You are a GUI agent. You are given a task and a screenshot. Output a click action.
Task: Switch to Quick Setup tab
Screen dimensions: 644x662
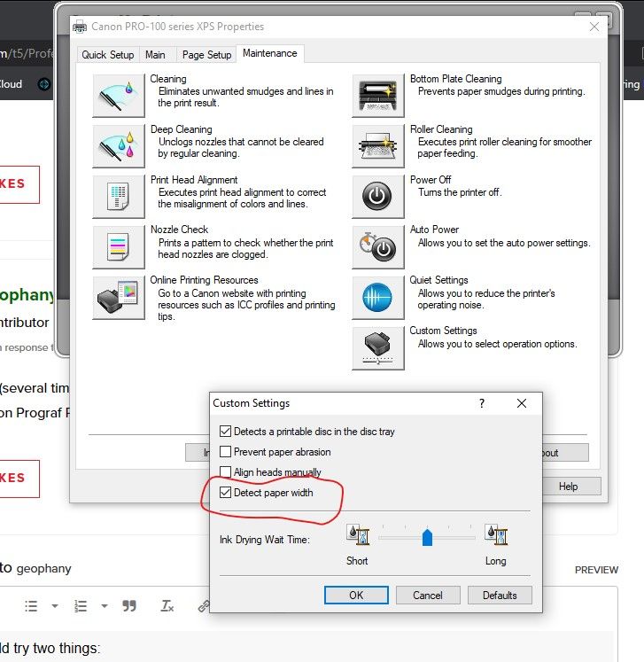click(107, 55)
